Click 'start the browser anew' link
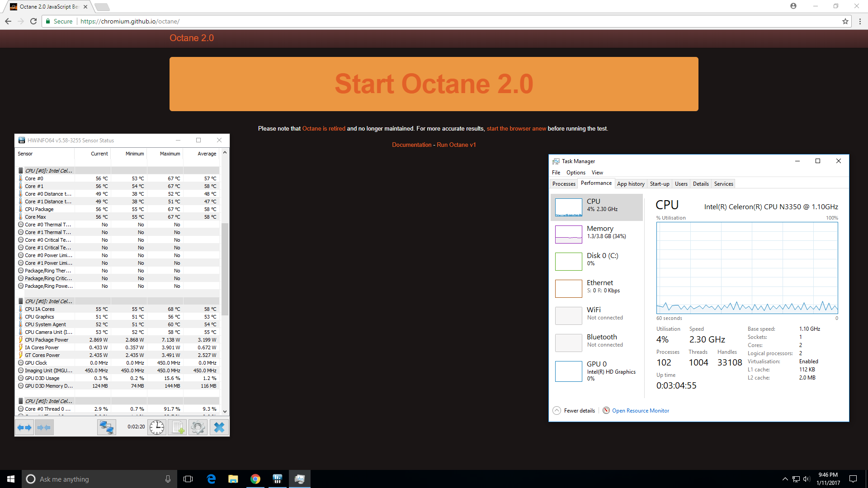 (516, 129)
